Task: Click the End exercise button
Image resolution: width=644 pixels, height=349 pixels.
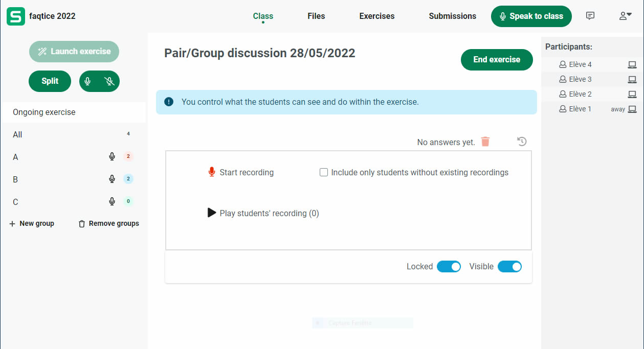Action: 496,60
